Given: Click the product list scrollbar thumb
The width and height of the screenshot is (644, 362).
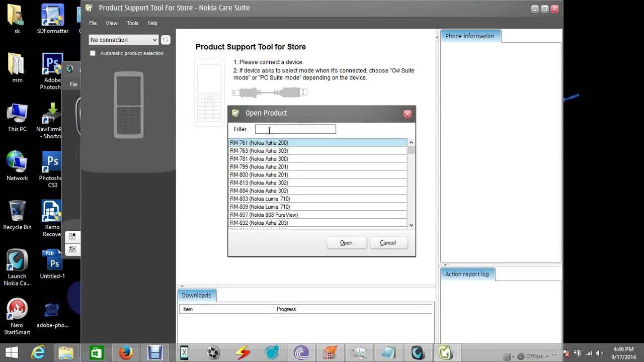Looking at the screenshot, I should [411, 150].
